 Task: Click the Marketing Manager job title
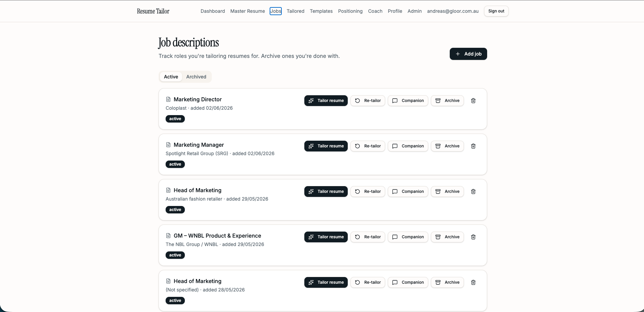point(199,145)
